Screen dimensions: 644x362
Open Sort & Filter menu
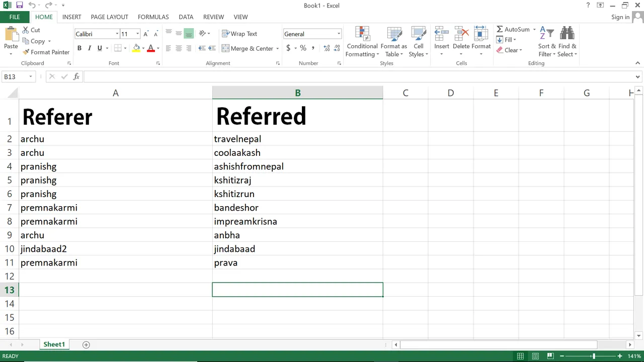(x=547, y=42)
